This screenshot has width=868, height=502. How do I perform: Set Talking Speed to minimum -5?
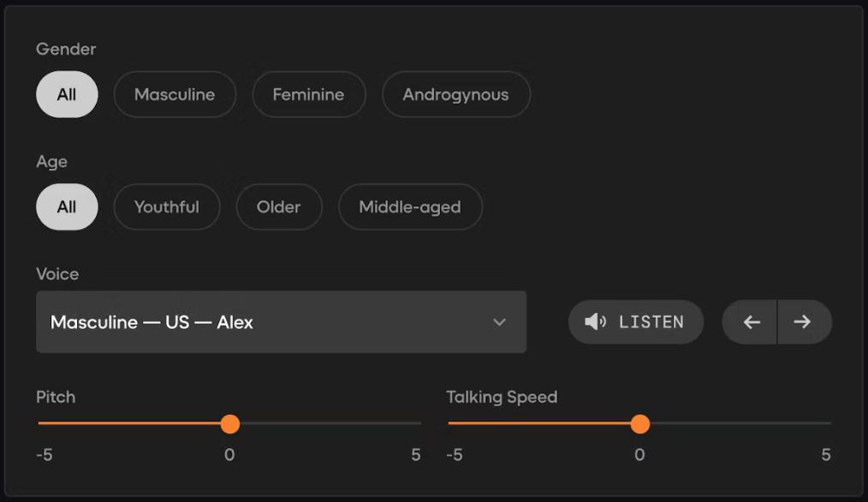click(449, 423)
